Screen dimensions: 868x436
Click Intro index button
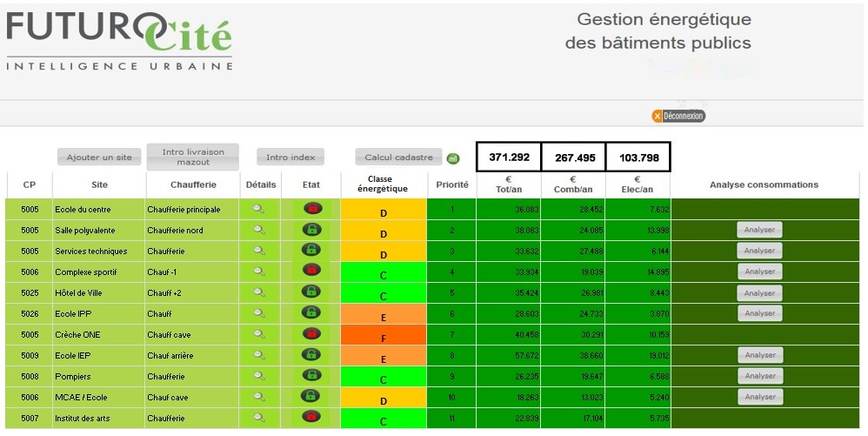[x=290, y=158]
